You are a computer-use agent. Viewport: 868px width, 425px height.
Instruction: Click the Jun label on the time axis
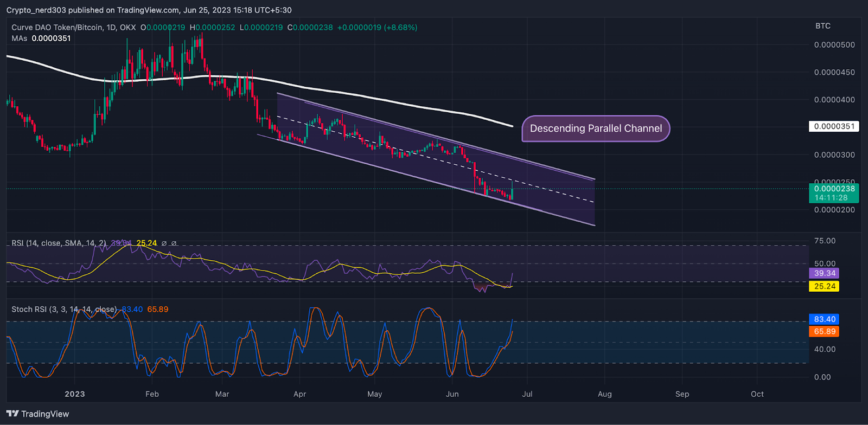452,394
